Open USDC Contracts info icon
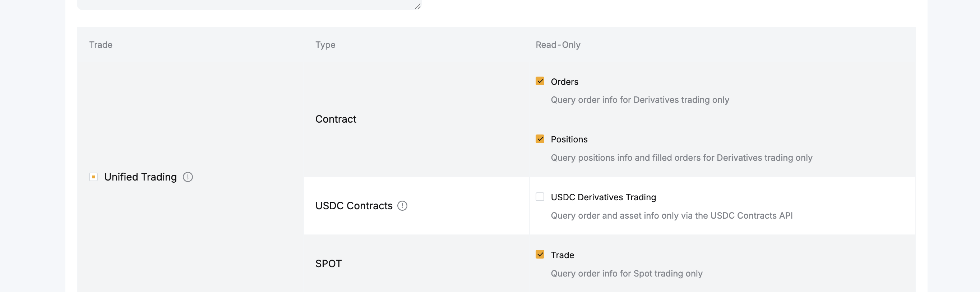Image resolution: width=980 pixels, height=292 pixels. pos(402,206)
